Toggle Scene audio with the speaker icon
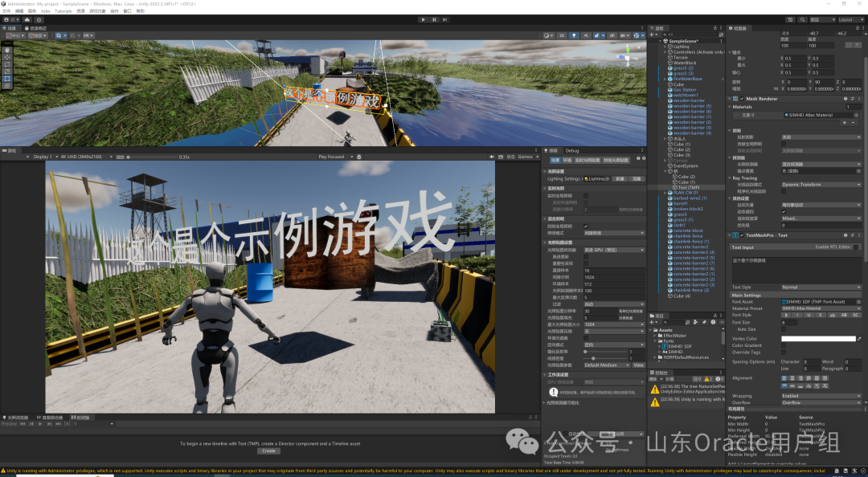868x477 pixels. point(586,35)
